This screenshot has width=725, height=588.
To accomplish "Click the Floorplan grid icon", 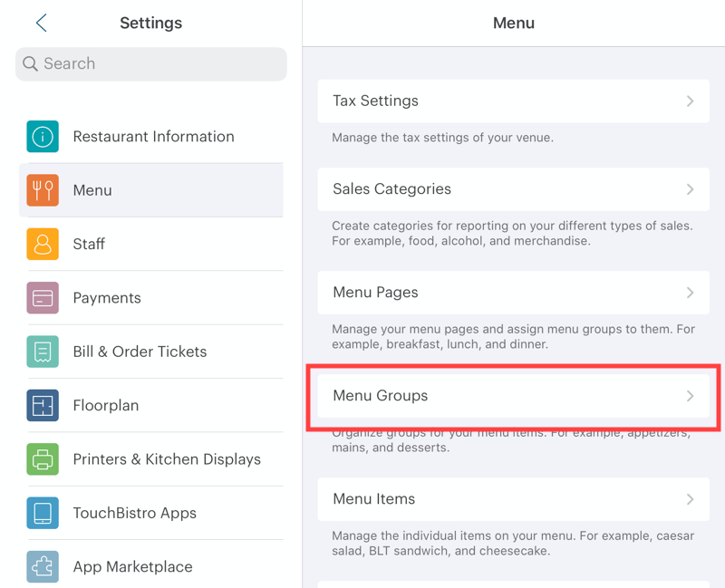I will tap(43, 405).
